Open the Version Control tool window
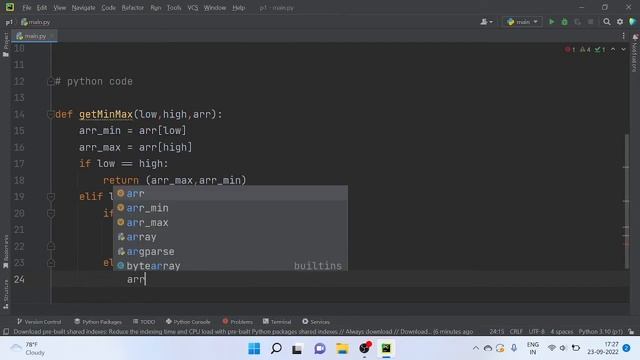Image resolution: width=640 pixels, height=360 pixels. (x=39, y=322)
